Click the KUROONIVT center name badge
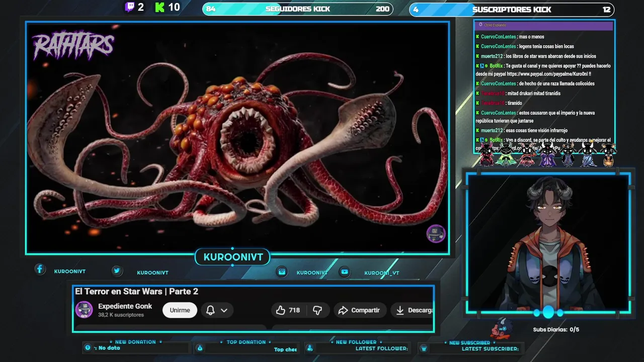The height and width of the screenshot is (362, 644). (233, 257)
